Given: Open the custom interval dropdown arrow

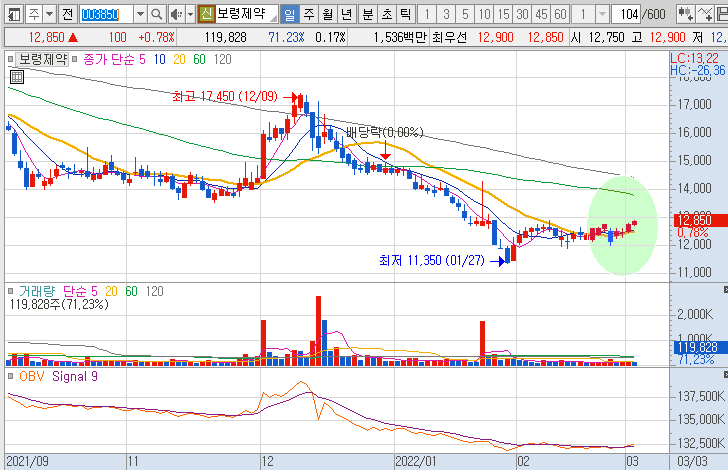Looking at the screenshot, I should point(602,15).
